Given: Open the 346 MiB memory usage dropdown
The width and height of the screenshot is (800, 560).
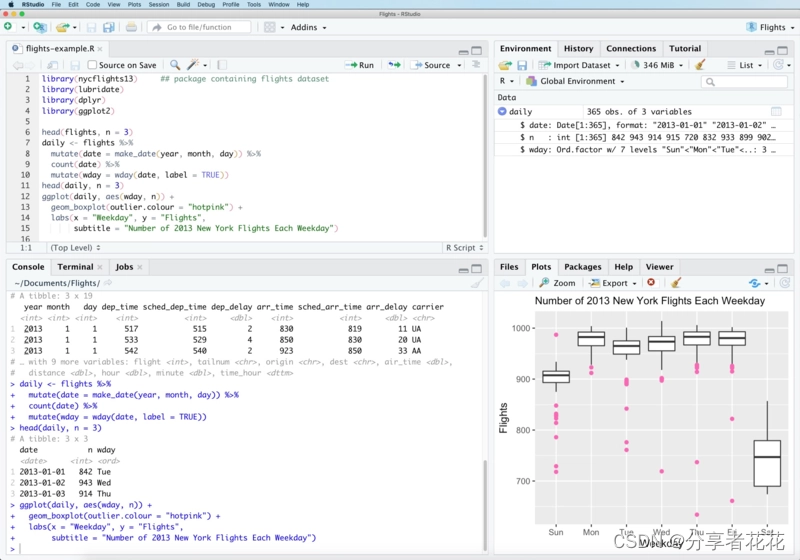Looking at the screenshot, I should click(657, 65).
